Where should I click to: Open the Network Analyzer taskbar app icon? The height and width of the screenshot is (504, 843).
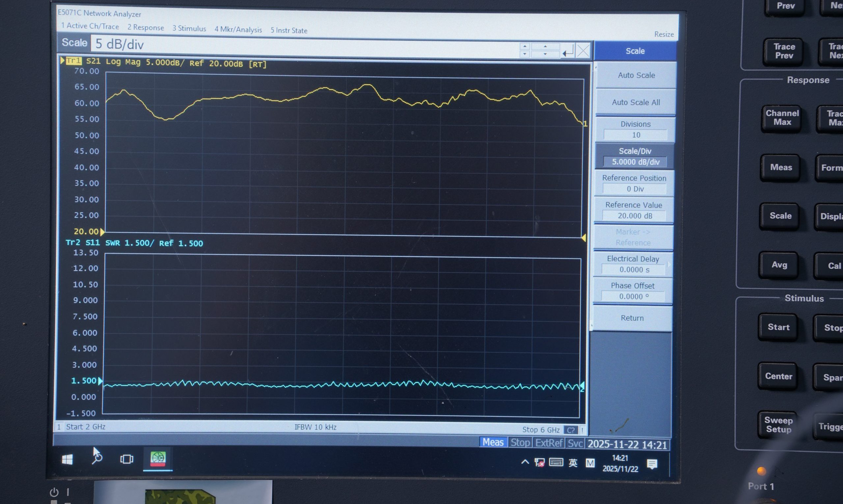pyautogui.click(x=158, y=459)
